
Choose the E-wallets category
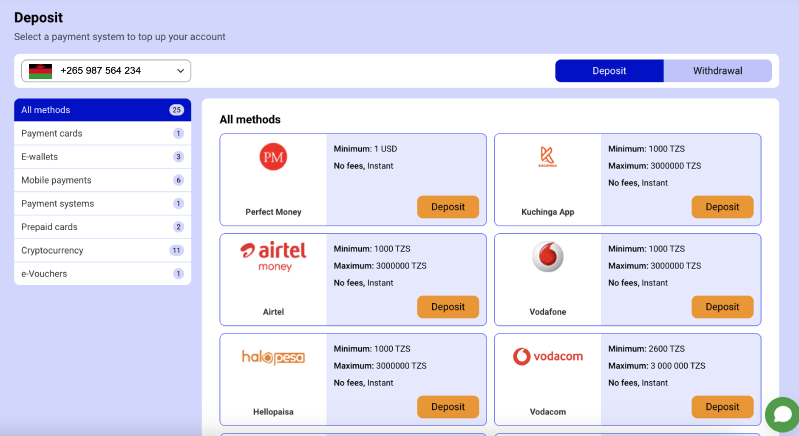click(102, 157)
